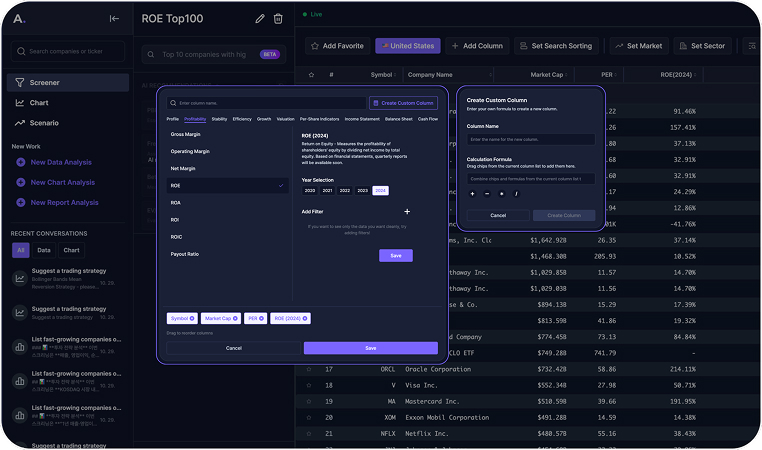The height and width of the screenshot is (450, 762).
Task: Filter recent conversations by Data
Action: click(x=44, y=250)
